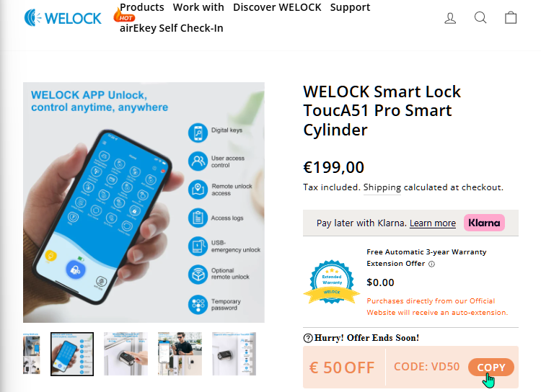Click warranty extension info icon

click(431, 264)
